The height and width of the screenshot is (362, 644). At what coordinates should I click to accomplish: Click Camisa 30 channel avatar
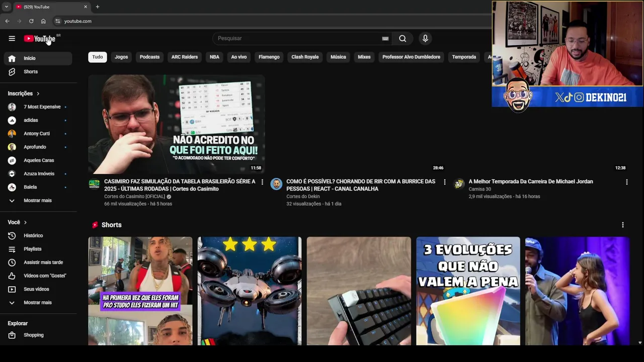458,184
